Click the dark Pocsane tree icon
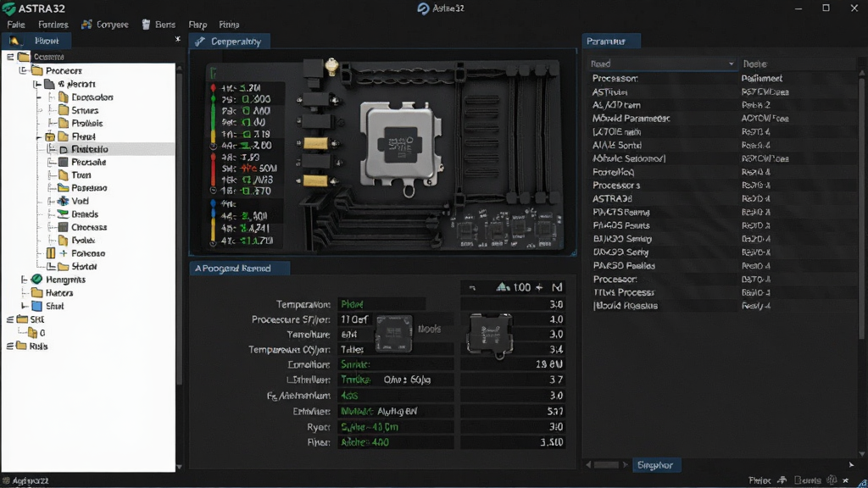 (x=63, y=162)
